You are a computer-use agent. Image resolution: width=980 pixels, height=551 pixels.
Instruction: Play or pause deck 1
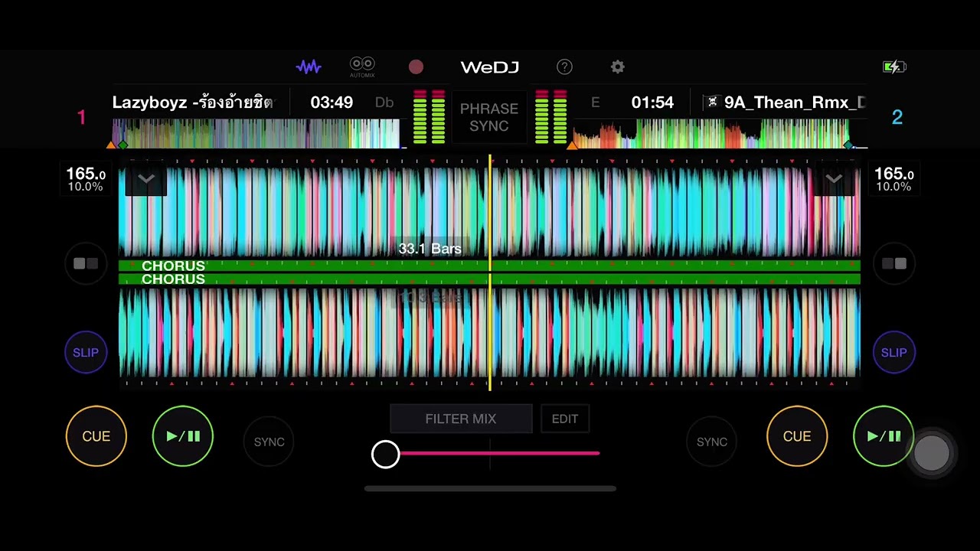pos(183,436)
